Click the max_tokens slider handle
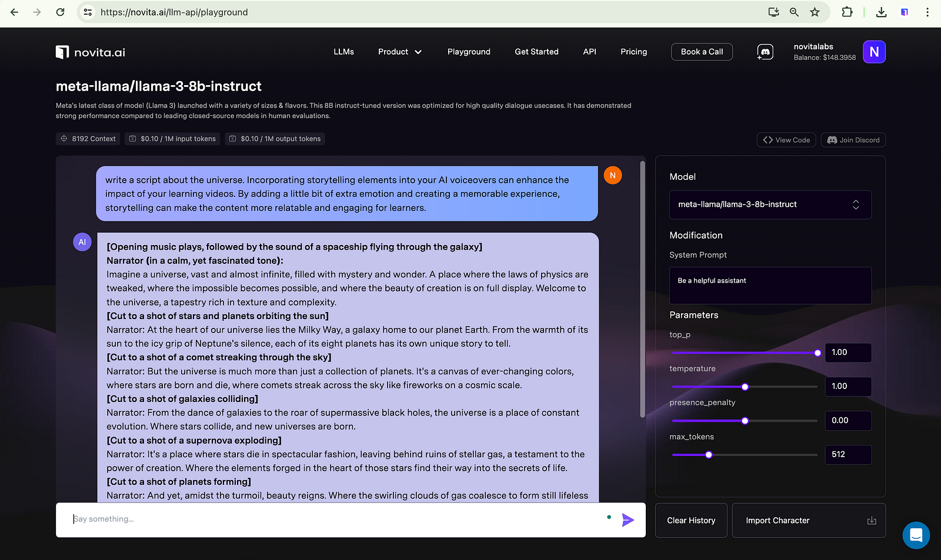 pyautogui.click(x=709, y=455)
